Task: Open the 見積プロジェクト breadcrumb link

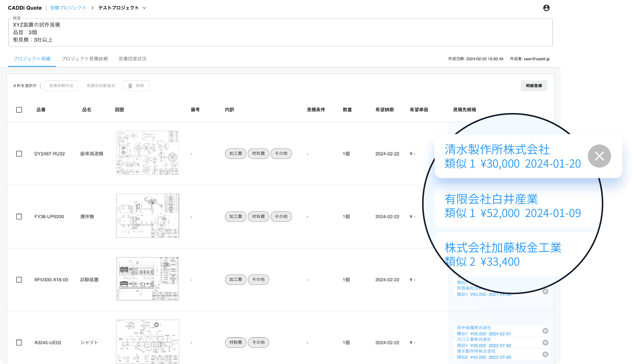Action: [68, 8]
